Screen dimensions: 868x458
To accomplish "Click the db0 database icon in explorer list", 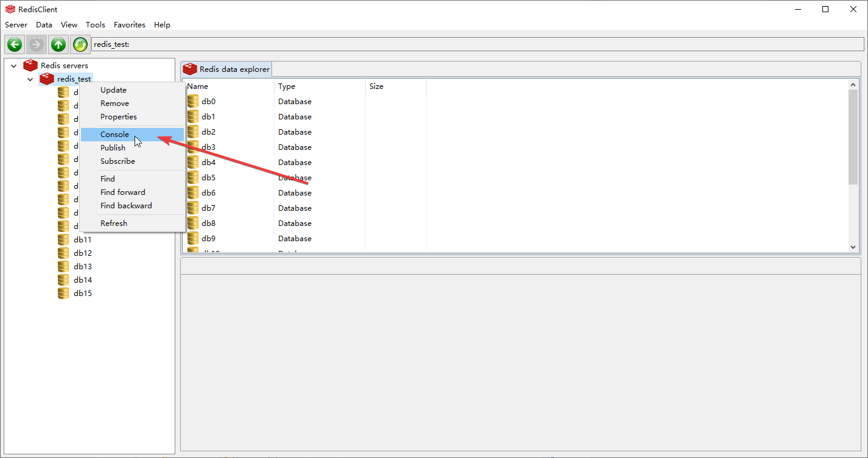I will coord(193,102).
